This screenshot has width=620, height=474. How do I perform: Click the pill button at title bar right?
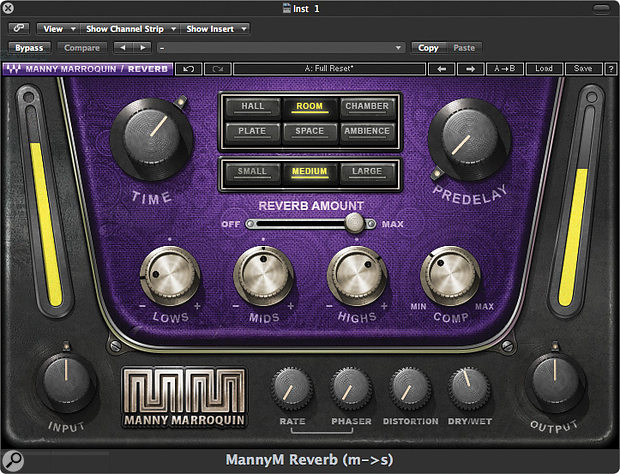click(x=602, y=9)
